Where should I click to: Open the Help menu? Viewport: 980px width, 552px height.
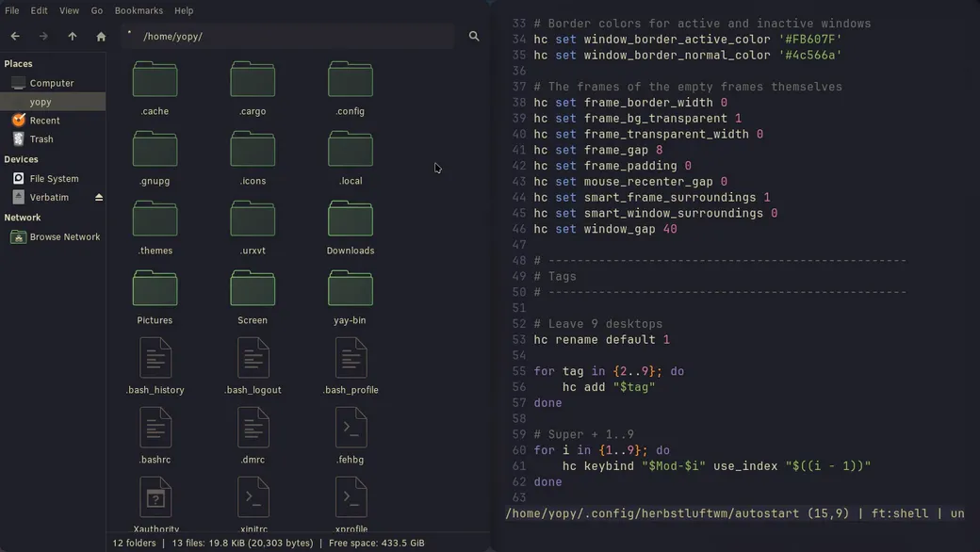184,10
